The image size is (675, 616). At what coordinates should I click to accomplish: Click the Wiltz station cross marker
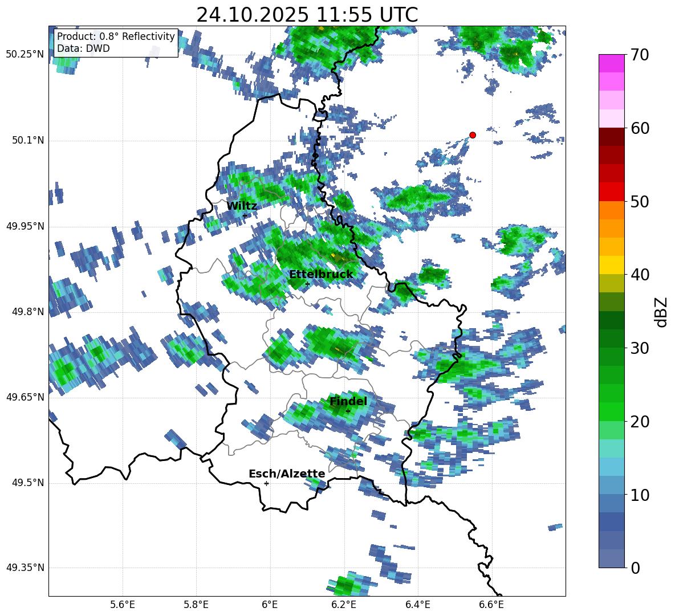[245, 215]
